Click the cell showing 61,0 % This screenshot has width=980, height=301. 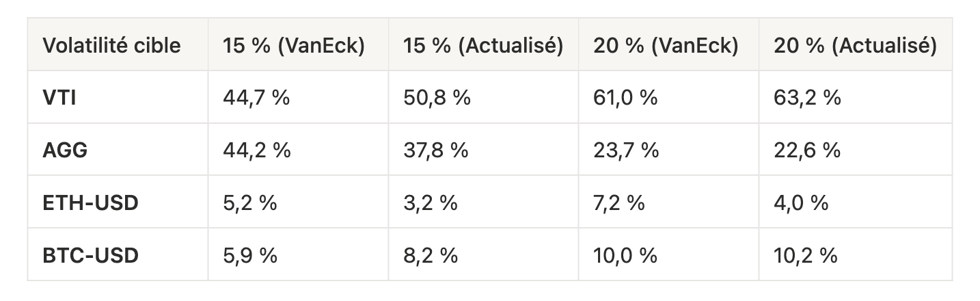coord(669,96)
